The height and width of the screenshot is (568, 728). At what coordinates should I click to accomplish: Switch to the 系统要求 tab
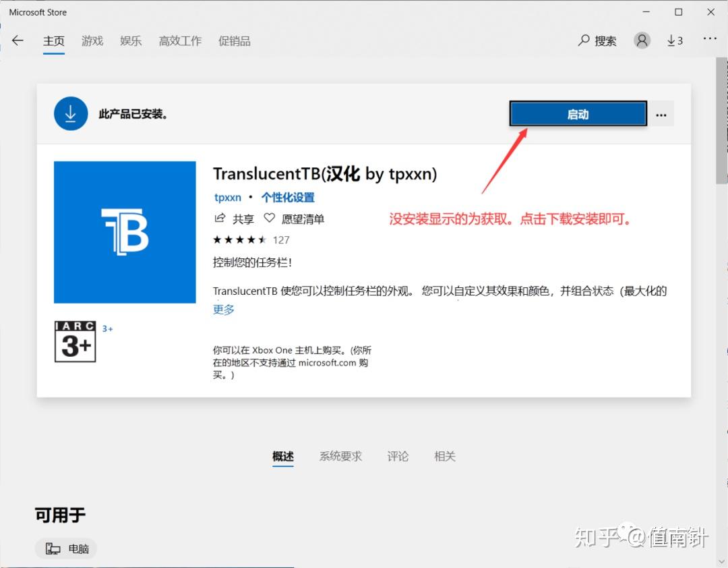tap(340, 456)
